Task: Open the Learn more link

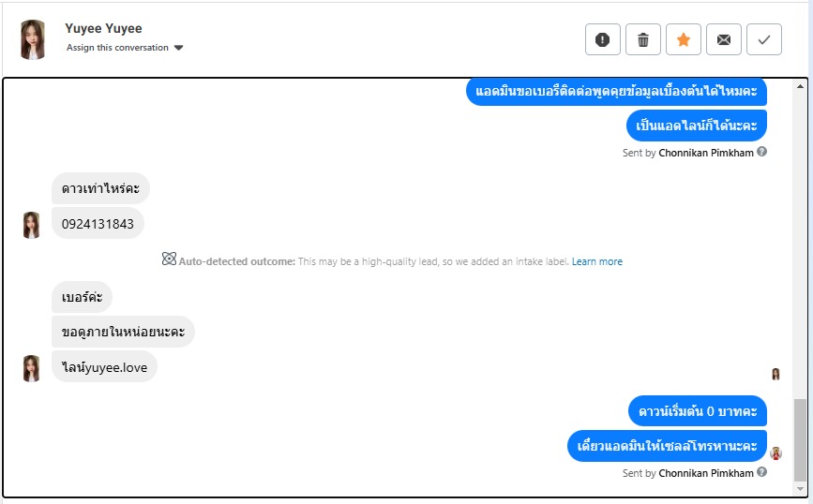Action: point(597,261)
